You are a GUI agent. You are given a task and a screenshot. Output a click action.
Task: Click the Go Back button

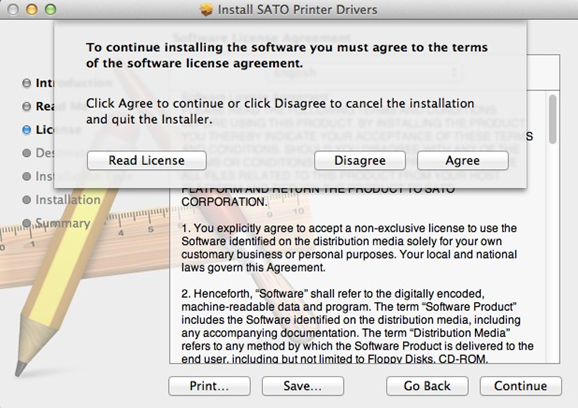click(x=427, y=386)
